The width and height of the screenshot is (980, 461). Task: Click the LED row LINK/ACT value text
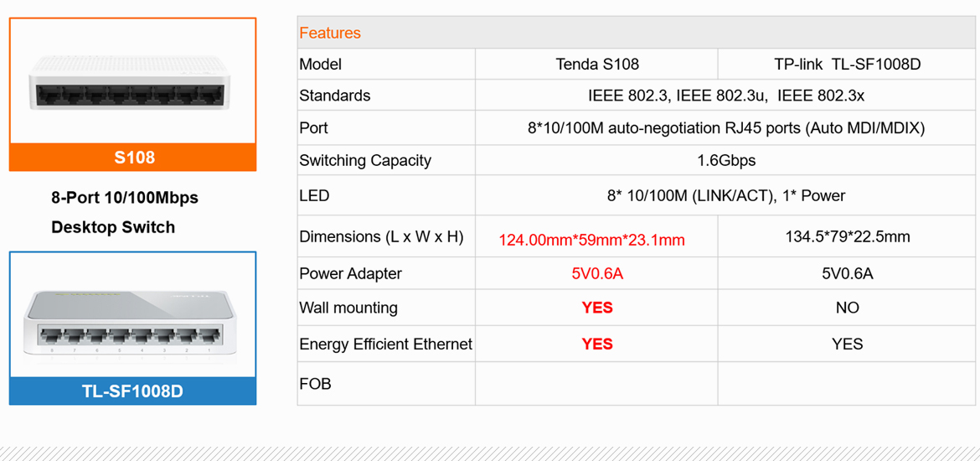point(725,196)
